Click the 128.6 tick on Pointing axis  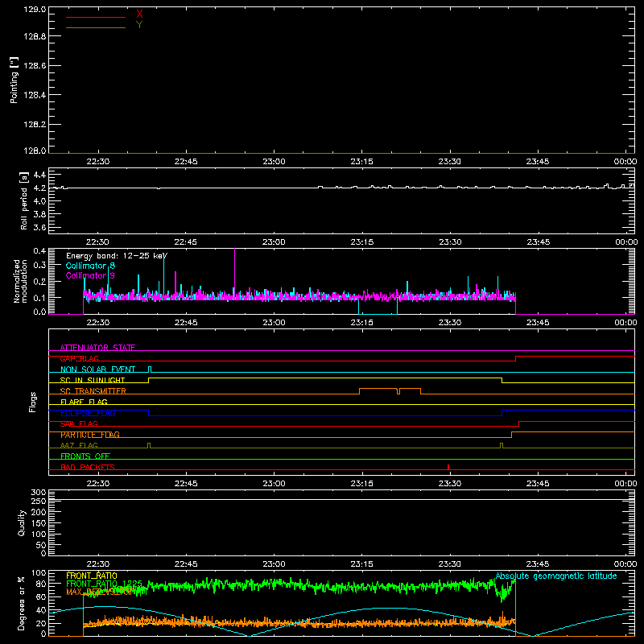[35, 65]
